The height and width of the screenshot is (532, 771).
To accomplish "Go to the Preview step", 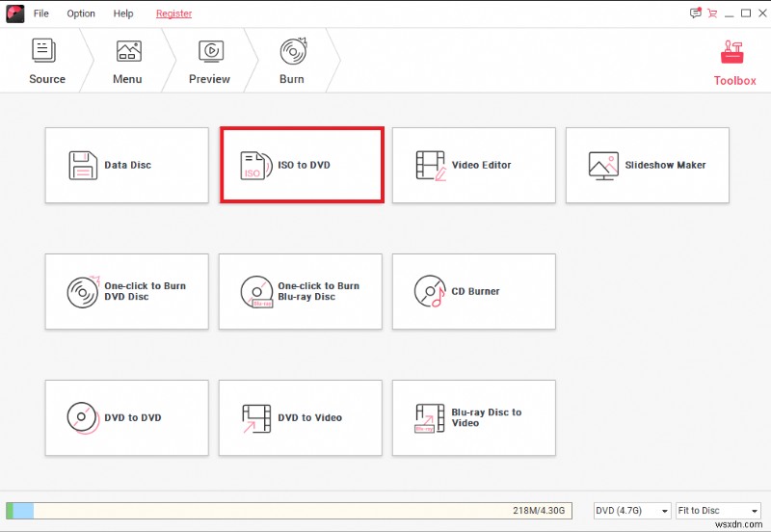I will [209, 61].
